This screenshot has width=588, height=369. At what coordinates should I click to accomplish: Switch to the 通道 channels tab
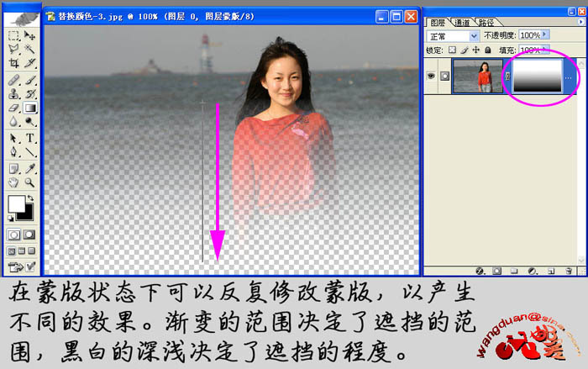coord(462,22)
